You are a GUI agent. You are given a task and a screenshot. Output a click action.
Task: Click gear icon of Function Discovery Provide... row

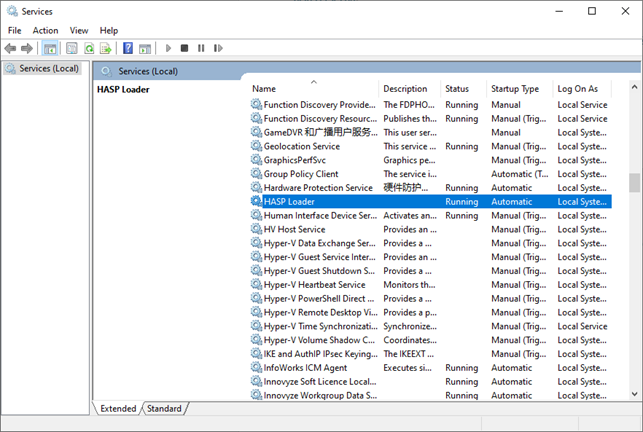(x=256, y=105)
